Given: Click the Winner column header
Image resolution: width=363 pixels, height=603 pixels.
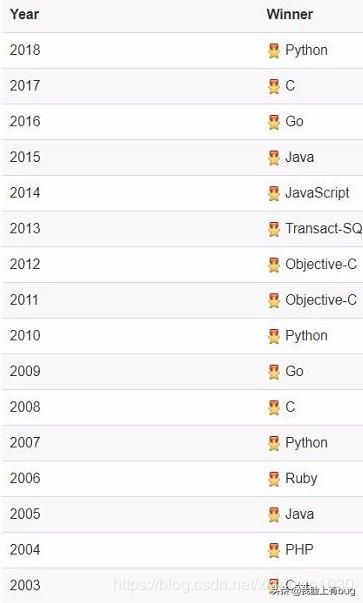Looking at the screenshot, I should pyautogui.click(x=290, y=14).
